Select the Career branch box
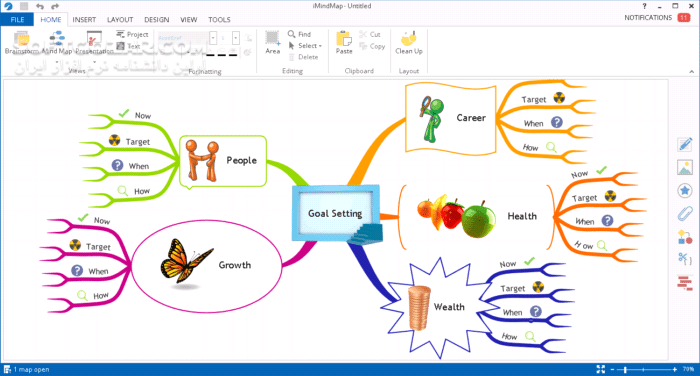Screen dimensions: 700x376 click(x=450, y=118)
